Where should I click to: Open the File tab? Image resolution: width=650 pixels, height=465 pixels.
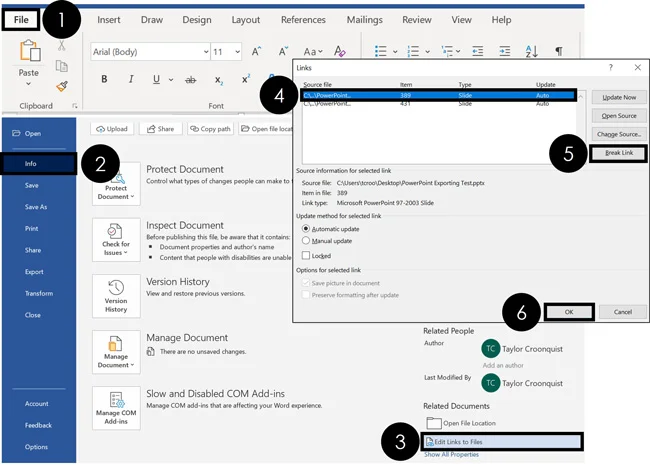tap(21, 19)
